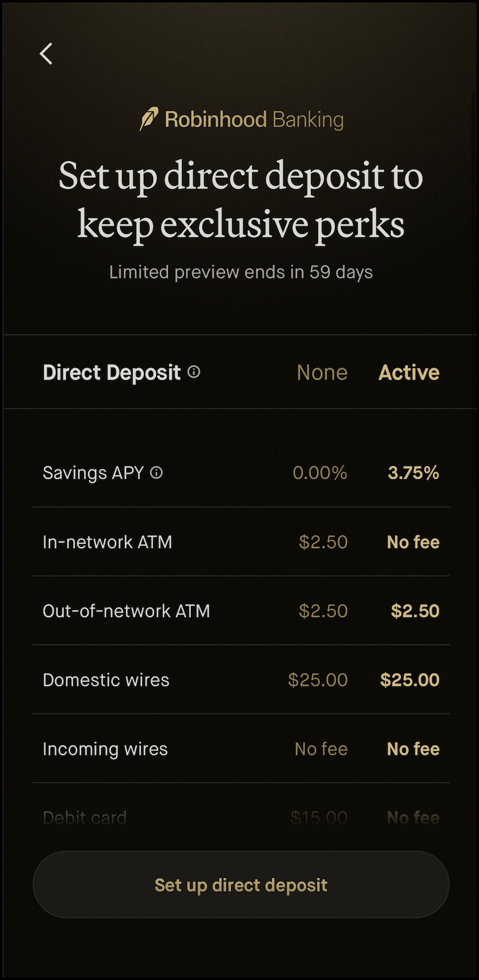Click the Robinhood Banking title text
This screenshot has width=479, height=980.
(x=254, y=119)
